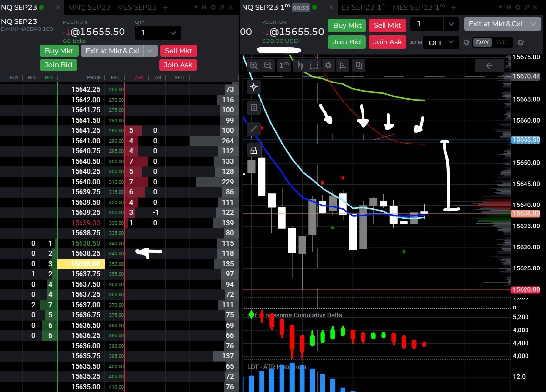Click Exit at Mkt & Cxl in DOM panel
The height and width of the screenshot is (392, 546).
pos(112,51)
